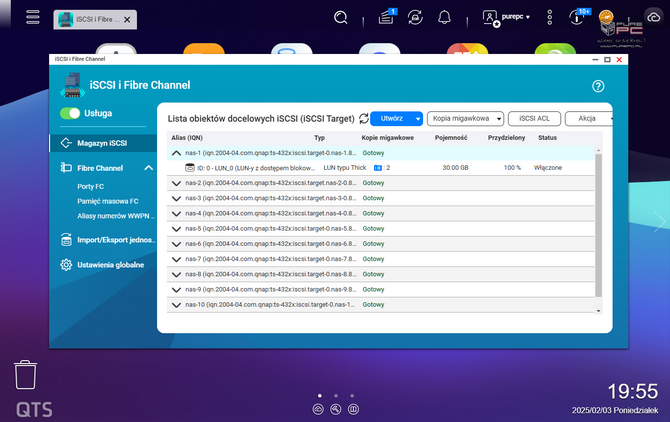Viewport: 670px width, 422px height.
Task: Select the LUN_0 row text
Action: coord(256,168)
